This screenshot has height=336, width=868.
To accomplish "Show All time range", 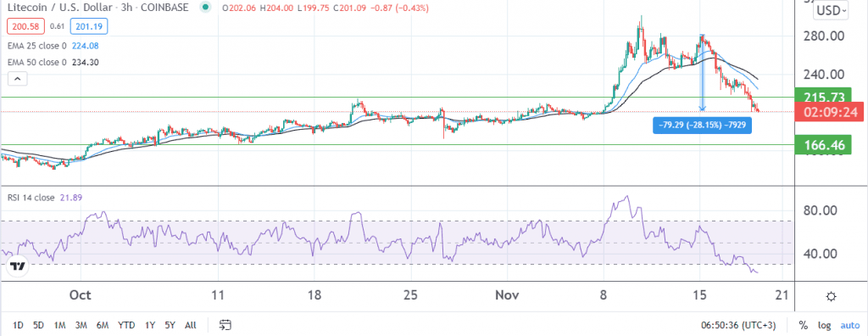I will pos(190,325).
